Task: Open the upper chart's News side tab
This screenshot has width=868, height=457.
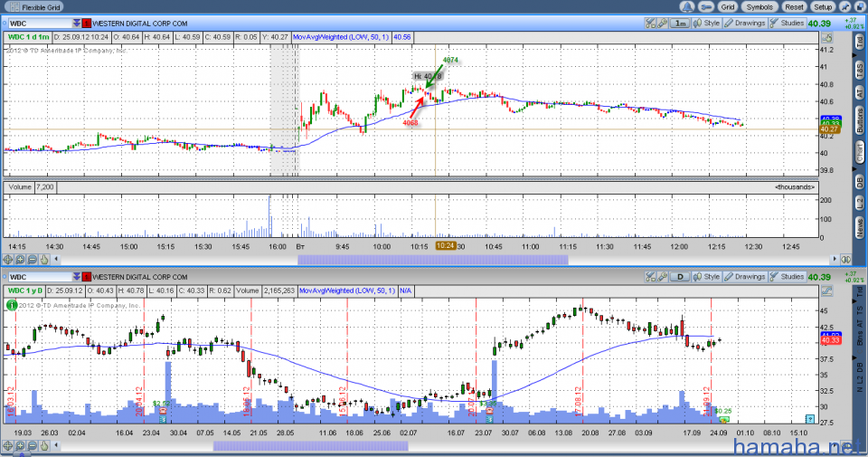Action: click(x=860, y=228)
